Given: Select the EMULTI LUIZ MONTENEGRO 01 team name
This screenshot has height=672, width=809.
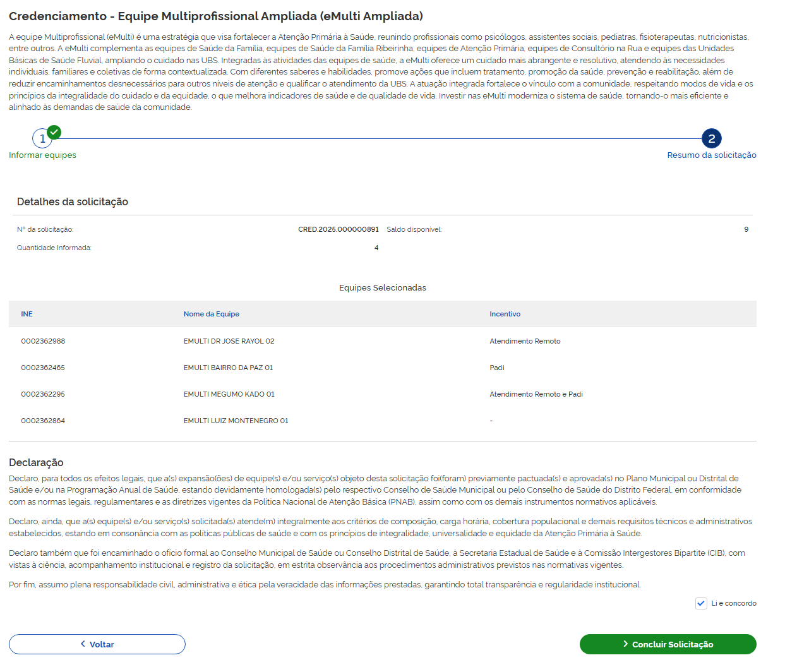Looking at the screenshot, I should click(236, 421).
